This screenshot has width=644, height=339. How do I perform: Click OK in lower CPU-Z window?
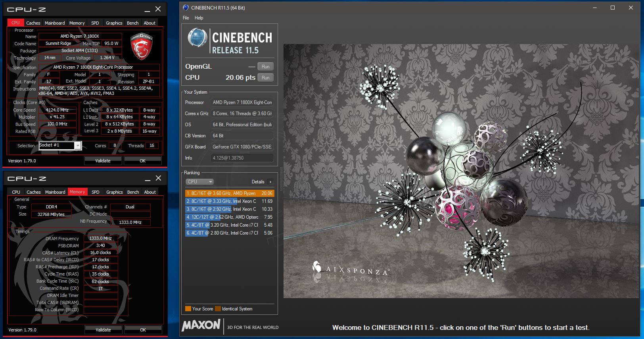(x=143, y=330)
